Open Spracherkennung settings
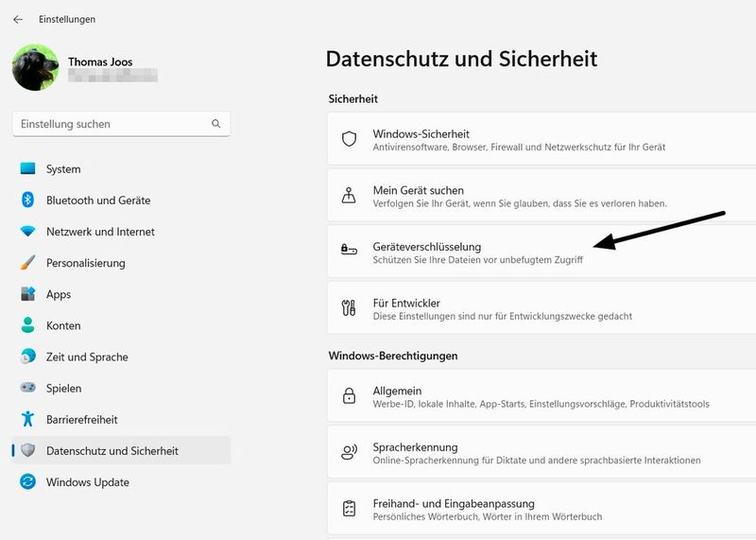Viewport: 756px width, 540px height. [541, 453]
